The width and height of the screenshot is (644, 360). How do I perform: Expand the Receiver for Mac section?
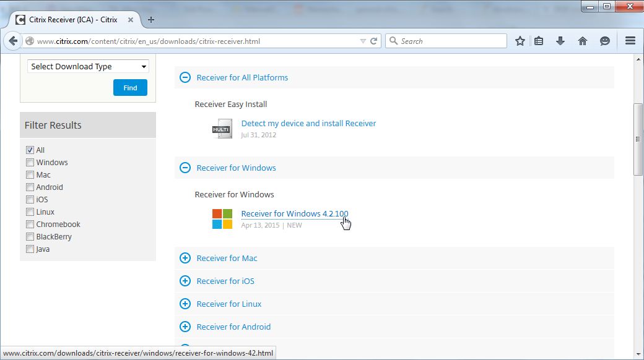185,258
